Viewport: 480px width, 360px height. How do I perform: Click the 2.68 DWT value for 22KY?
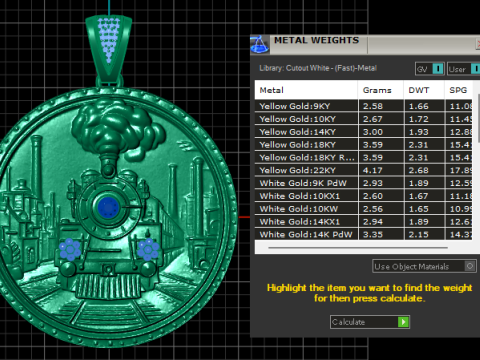(x=418, y=170)
